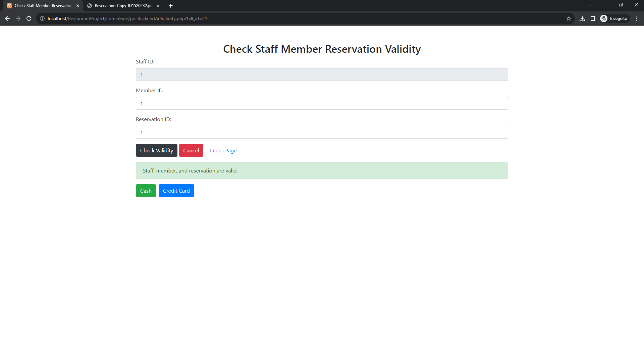Choose Credit Card payment
The width and height of the screenshot is (644, 349).
click(x=176, y=191)
